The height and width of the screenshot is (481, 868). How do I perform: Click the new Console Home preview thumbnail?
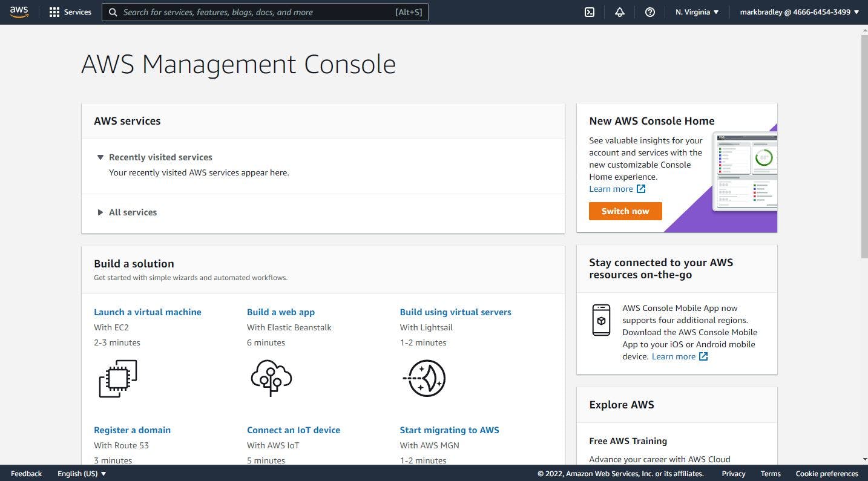[x=745, y=171]
